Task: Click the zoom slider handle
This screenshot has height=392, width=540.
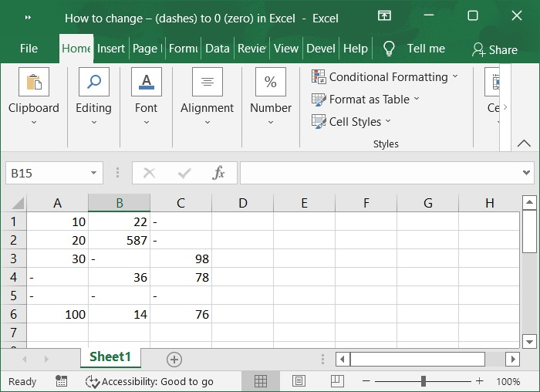Action: 424,381
